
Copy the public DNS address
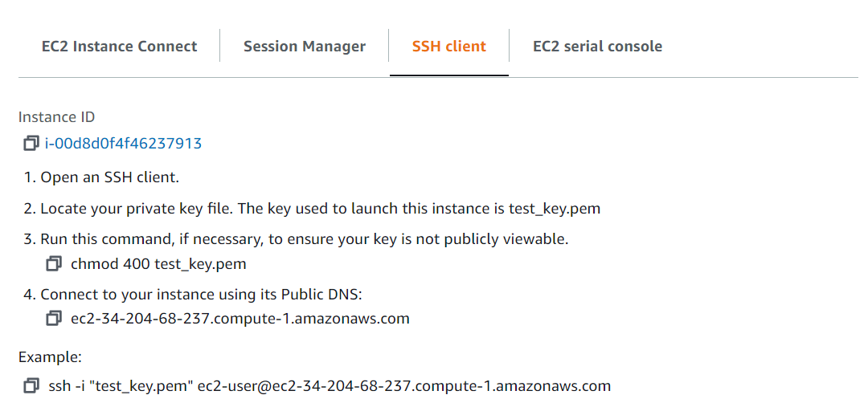pos(54,319)
